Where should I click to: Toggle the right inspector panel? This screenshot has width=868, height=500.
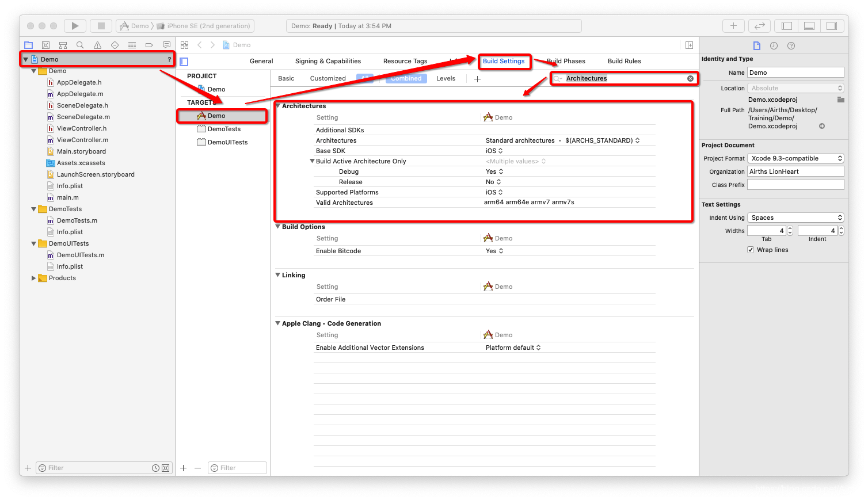(x=832, y=26)
